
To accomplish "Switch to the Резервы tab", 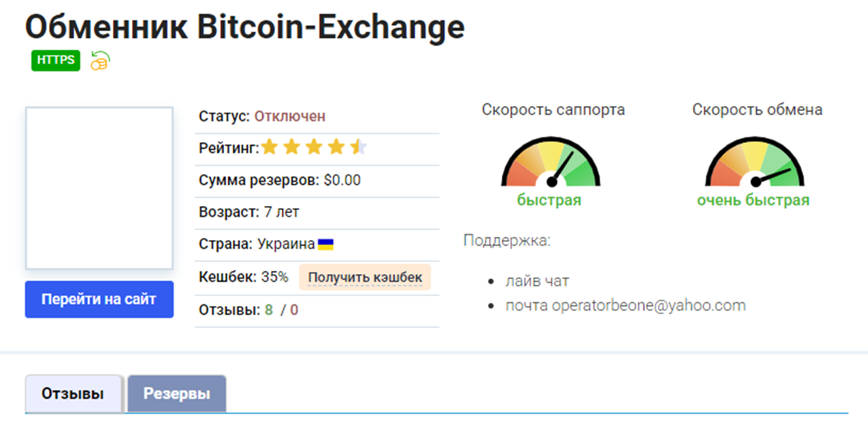I will click(176, 394).
